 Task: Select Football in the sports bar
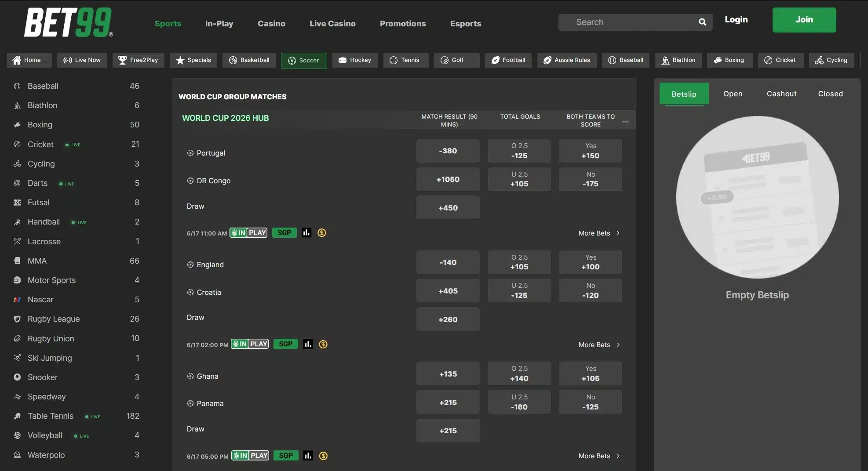[x=508, y=60]
